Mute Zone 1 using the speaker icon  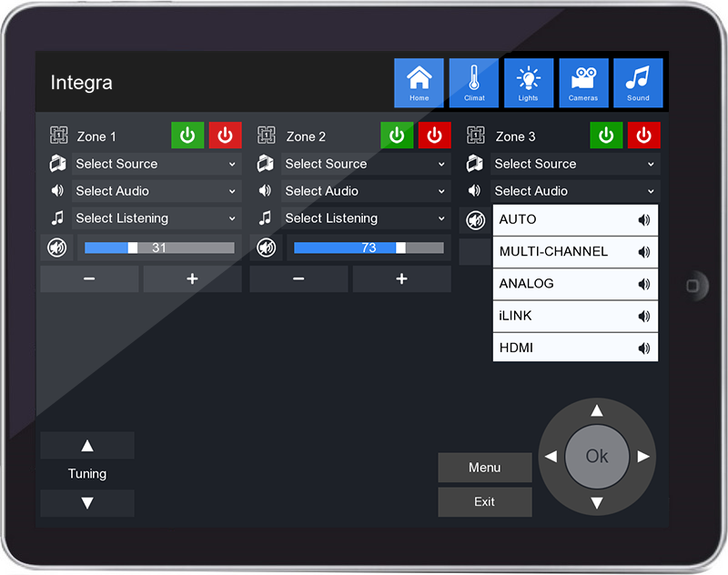(x=57, y=247)
